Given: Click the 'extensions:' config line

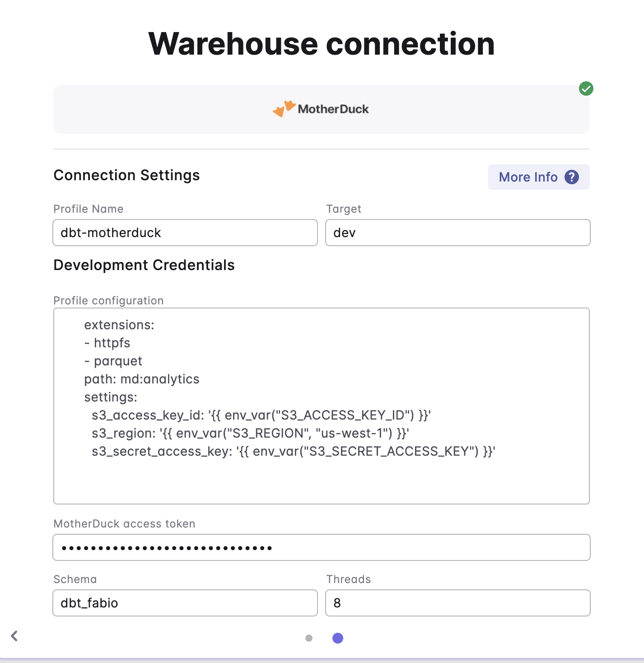Looking at the screenshot, I should click(x=119, y=325).
